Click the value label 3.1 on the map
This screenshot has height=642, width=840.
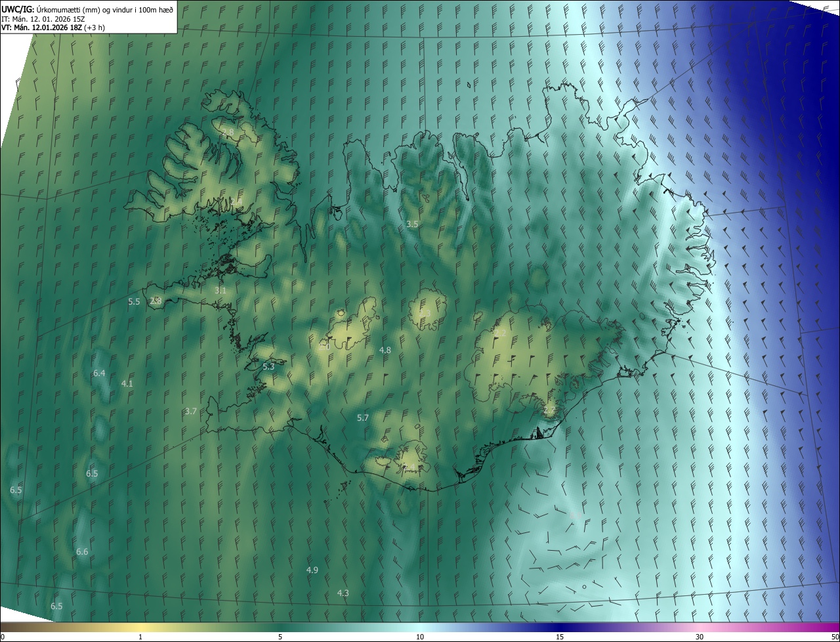pos(220,290)
